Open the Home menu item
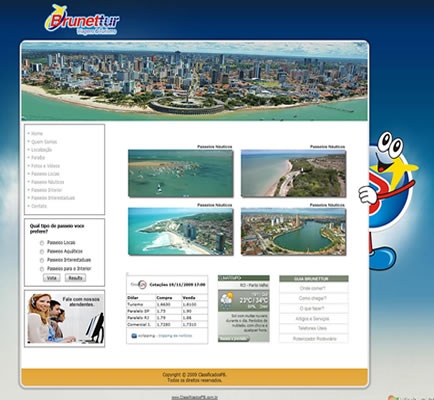Screen dimensions: 434x400 (x=37, y=133)
